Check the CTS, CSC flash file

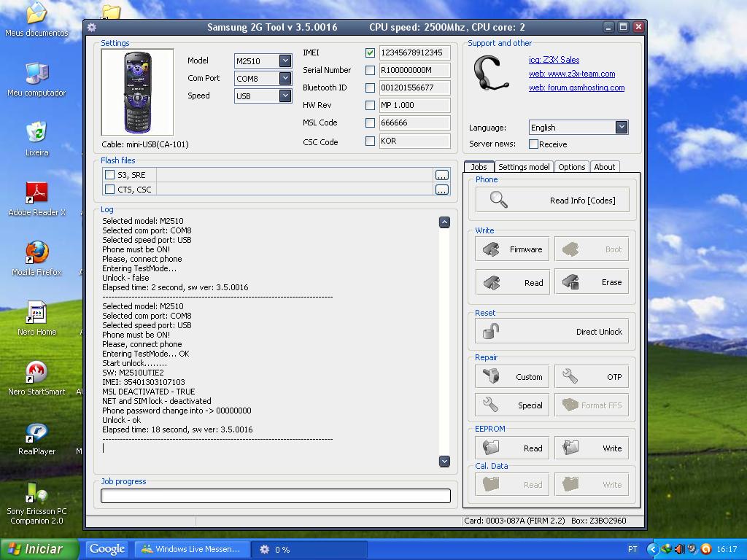click(109, 190)
